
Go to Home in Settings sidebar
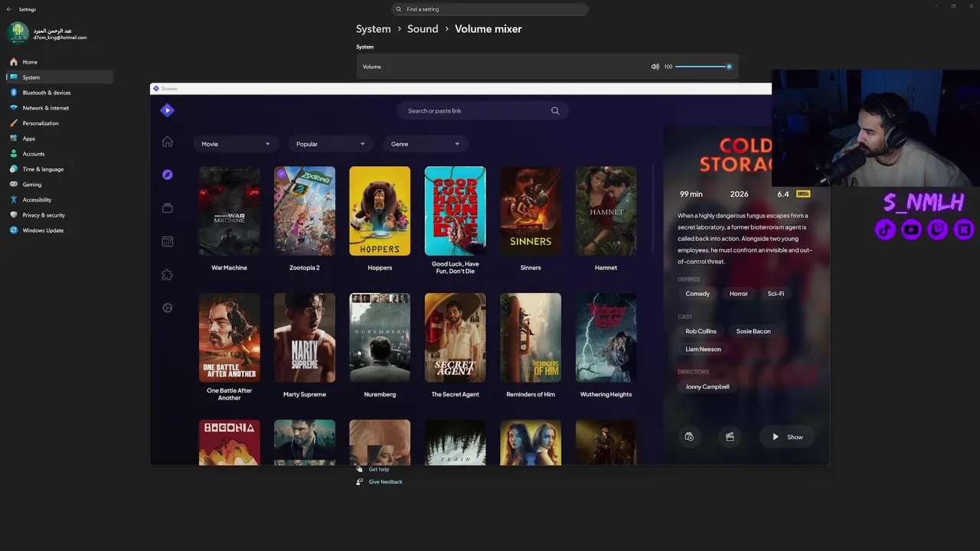pyautogui.click(x=60, y=62)
